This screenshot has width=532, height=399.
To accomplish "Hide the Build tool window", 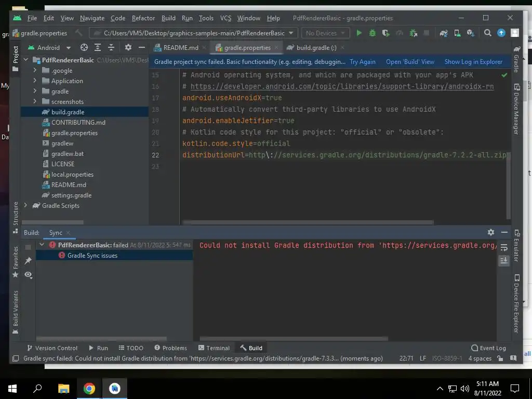I will (x=504, y=232).
